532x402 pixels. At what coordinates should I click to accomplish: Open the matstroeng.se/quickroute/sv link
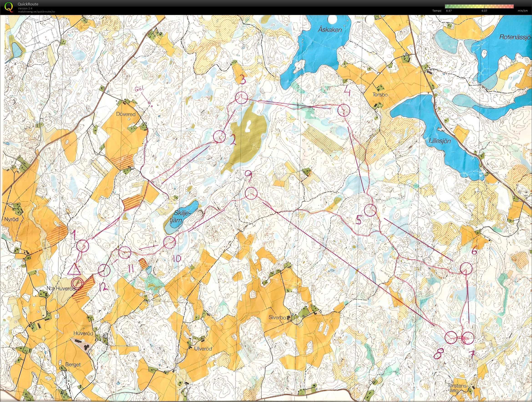coord(36,12)
